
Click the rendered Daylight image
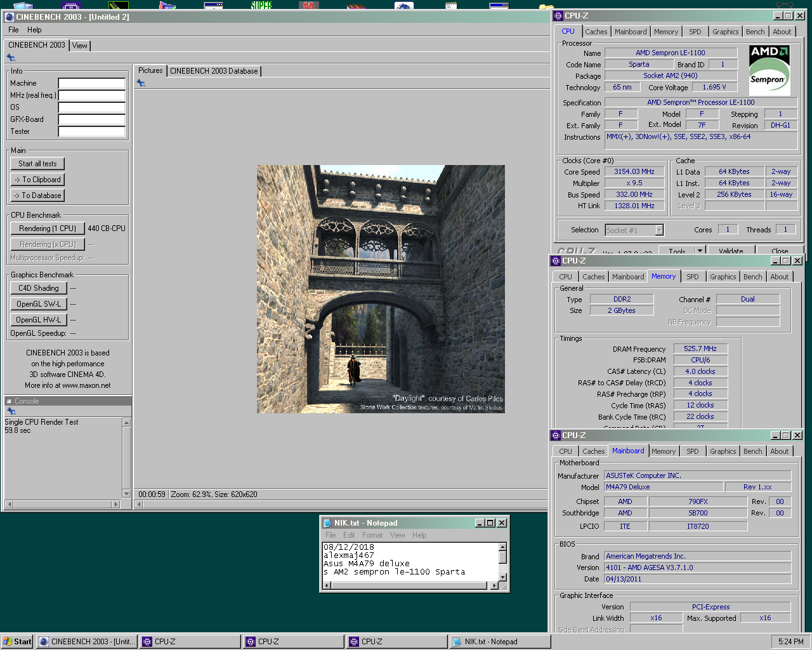pos(381,289)
